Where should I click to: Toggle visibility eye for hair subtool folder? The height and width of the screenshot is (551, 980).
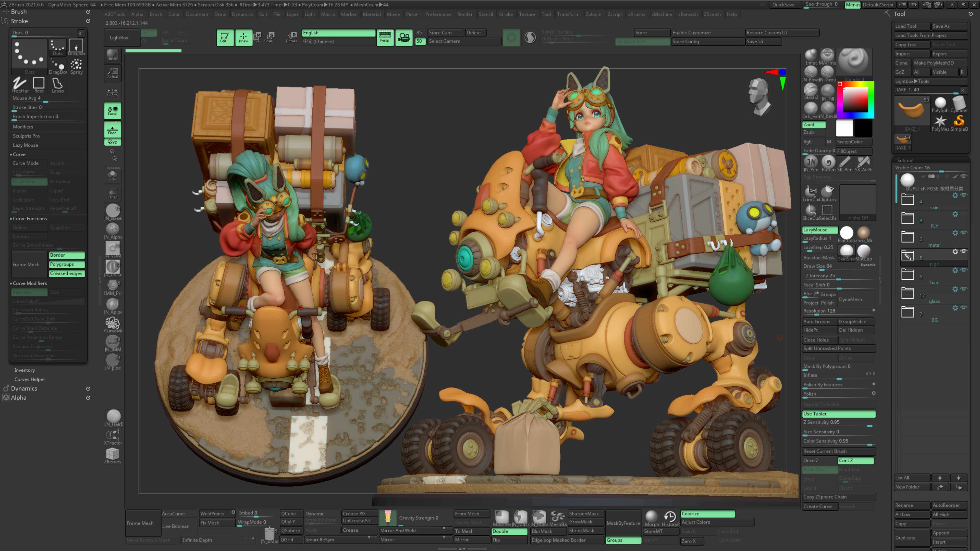964,270
